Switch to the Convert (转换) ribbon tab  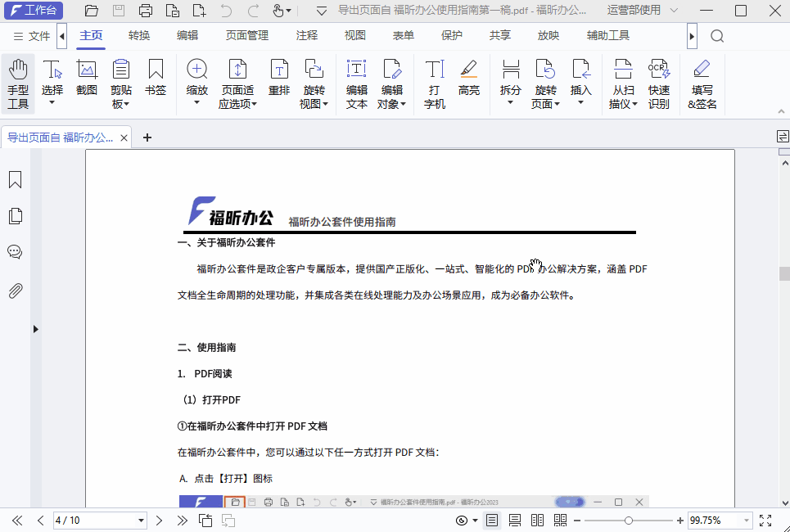(x=139, y=36)
